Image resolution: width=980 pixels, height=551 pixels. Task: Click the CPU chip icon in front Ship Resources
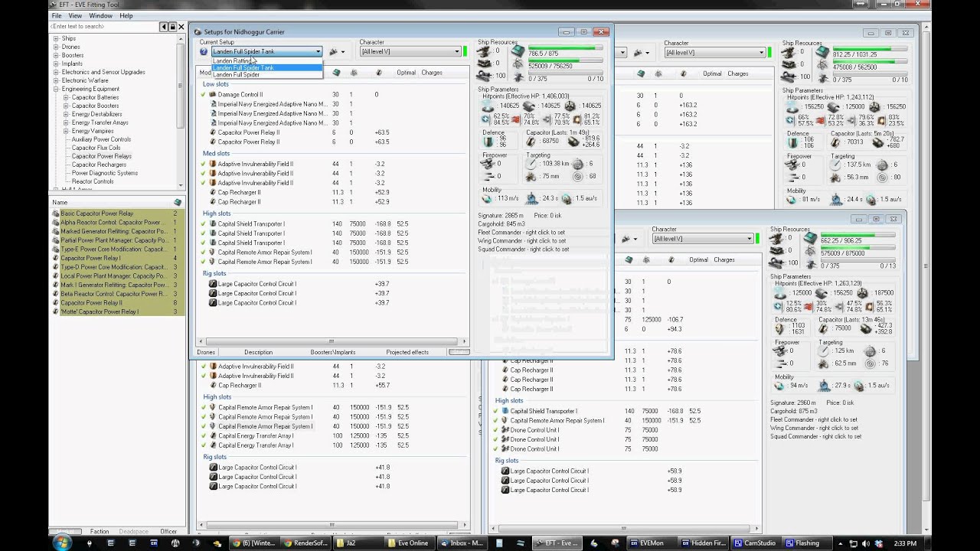pos(518,51)
